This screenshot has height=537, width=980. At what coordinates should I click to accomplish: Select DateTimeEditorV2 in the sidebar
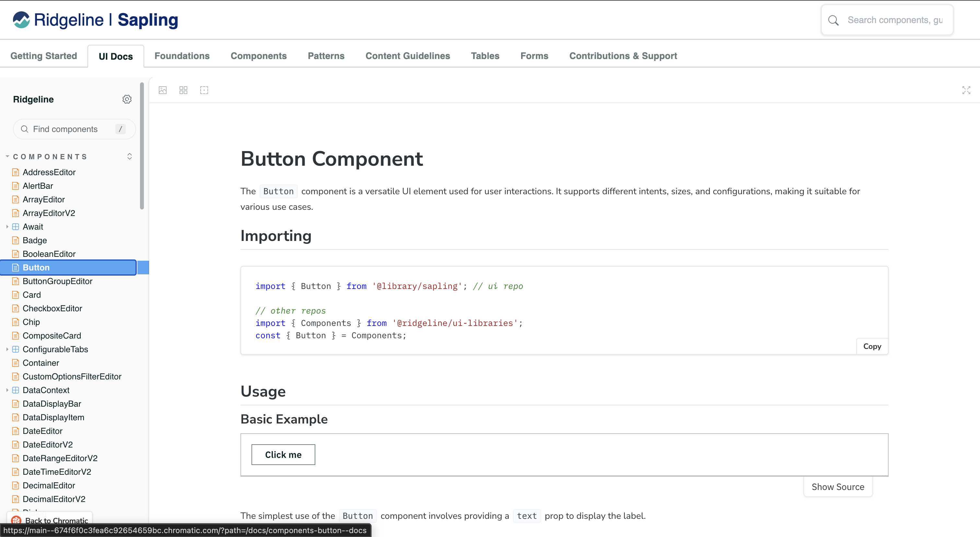pos(57,472)
